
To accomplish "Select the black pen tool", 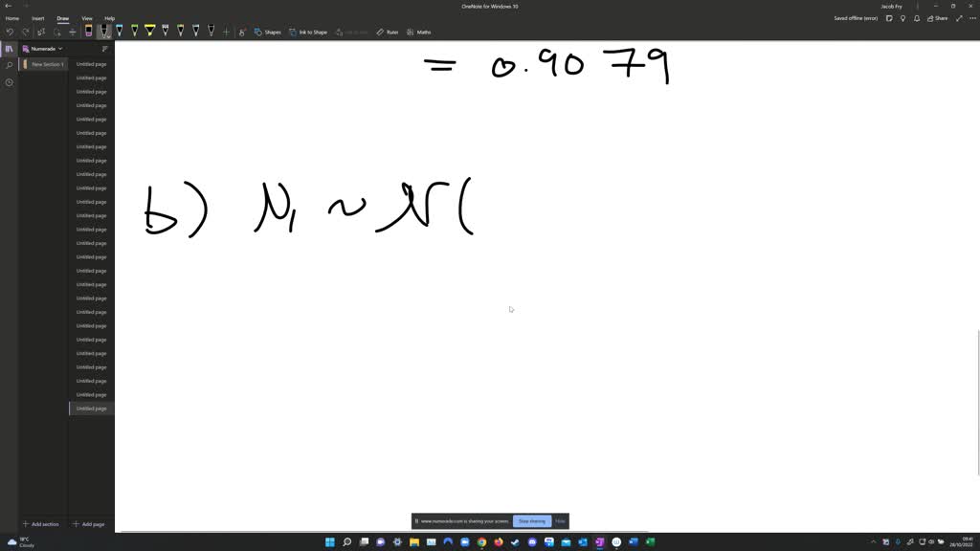I will coord(103,32).
